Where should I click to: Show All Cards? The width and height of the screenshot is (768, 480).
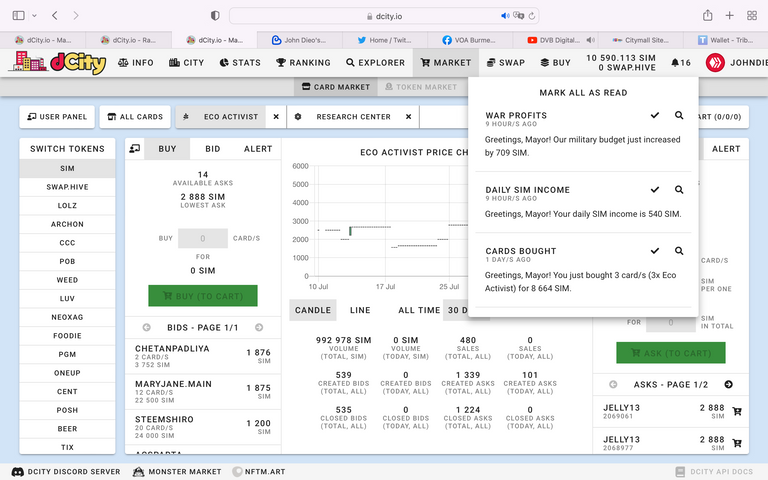click(x=135, y=117)
